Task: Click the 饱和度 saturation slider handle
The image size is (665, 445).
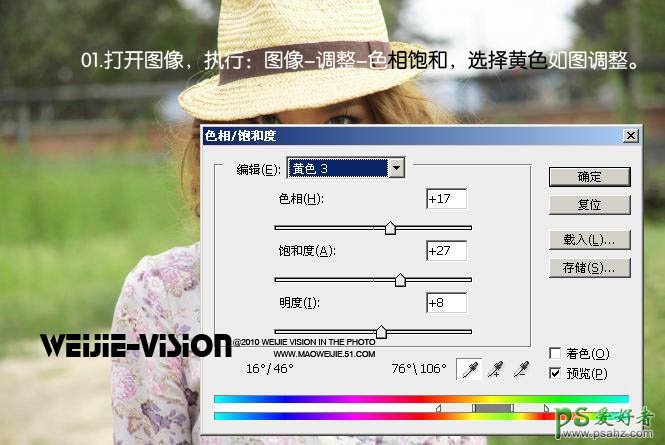Action: [x=400, y=280]
